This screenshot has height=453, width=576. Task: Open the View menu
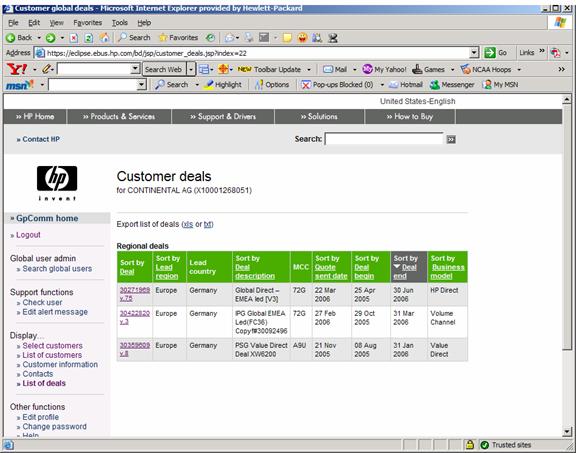[57, 23]
